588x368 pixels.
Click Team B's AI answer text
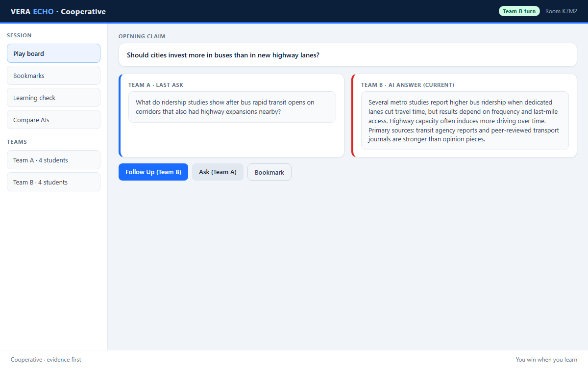[x=465, y=121]
